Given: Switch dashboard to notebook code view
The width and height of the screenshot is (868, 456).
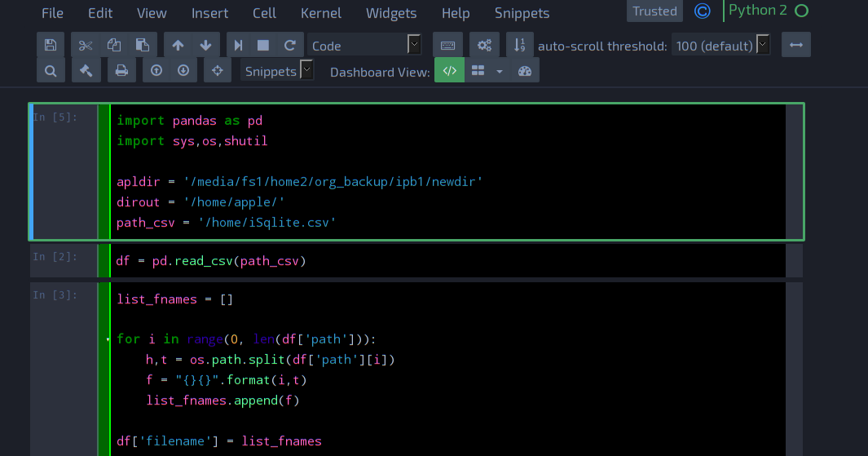Looking at the screenshot, I should tap(450, 71).
